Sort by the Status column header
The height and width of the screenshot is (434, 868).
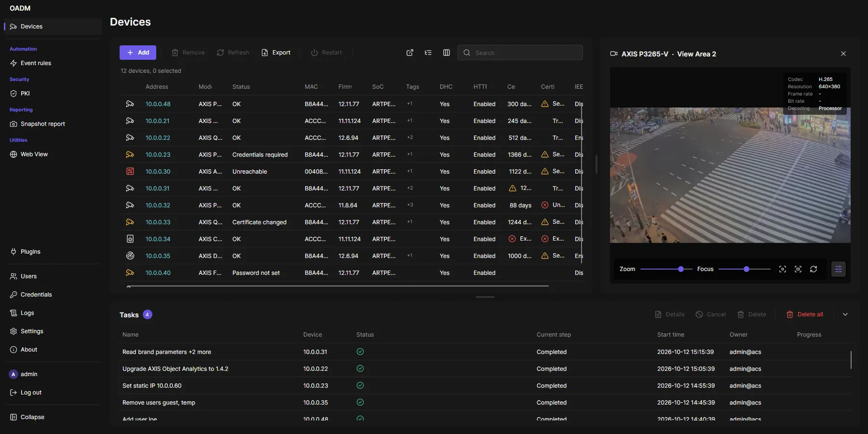point(241,87)
